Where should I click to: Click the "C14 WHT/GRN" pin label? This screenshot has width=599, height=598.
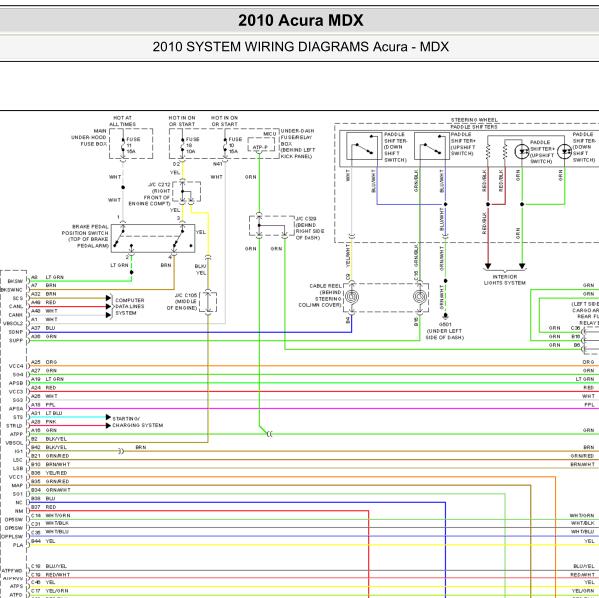(51, 515)
